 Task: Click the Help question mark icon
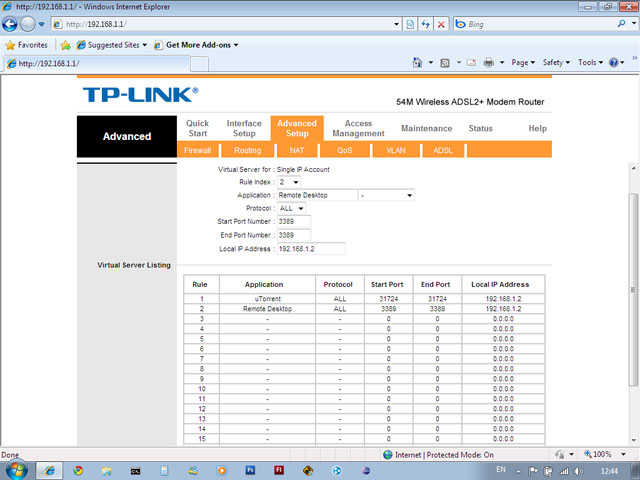[x=613, y=62]
